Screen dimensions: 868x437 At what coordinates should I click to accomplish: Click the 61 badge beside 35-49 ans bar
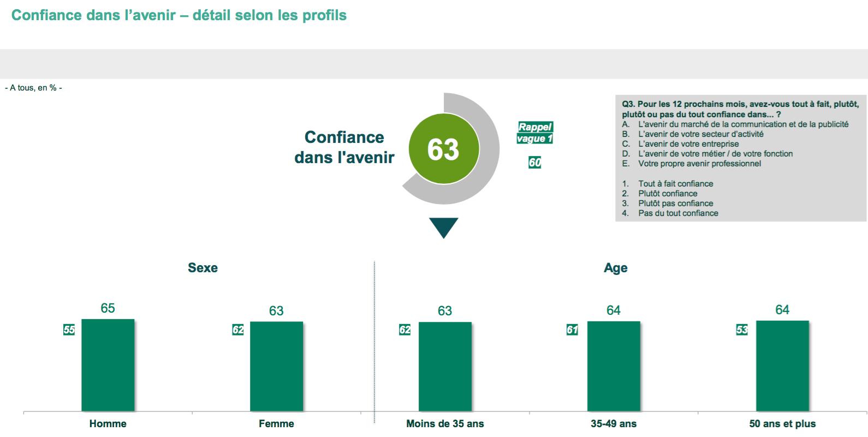tap(572, 330)
